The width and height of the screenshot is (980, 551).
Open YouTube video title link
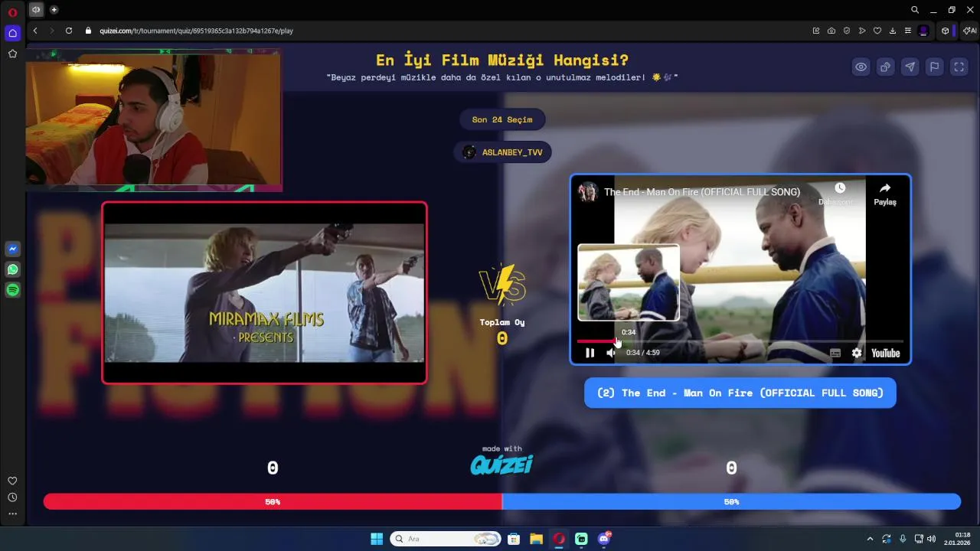tap(702, 192)
